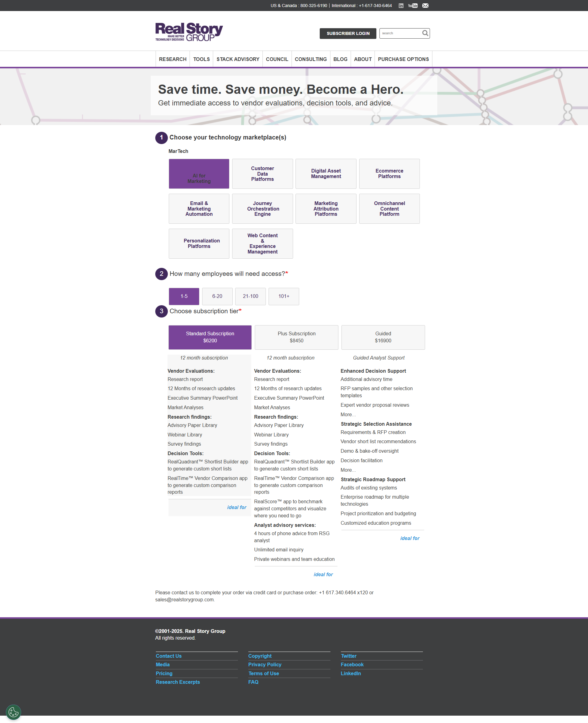Click 'Analyst advisory services:' heading
Image resolution: width=588 pixels, height=723 pixels.
pos(285,525)
